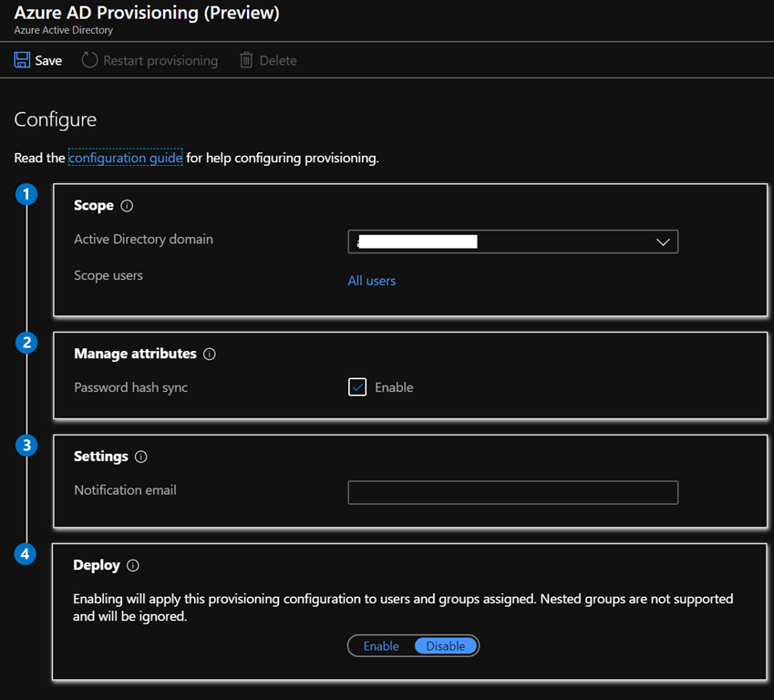
Task: Click the Notification email input field
Action: 512,493
